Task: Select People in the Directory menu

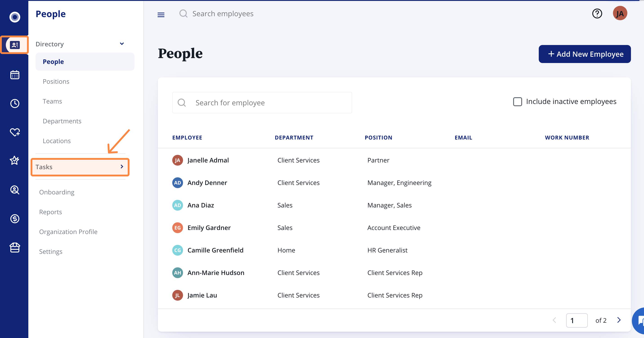Action: [85, 61]
